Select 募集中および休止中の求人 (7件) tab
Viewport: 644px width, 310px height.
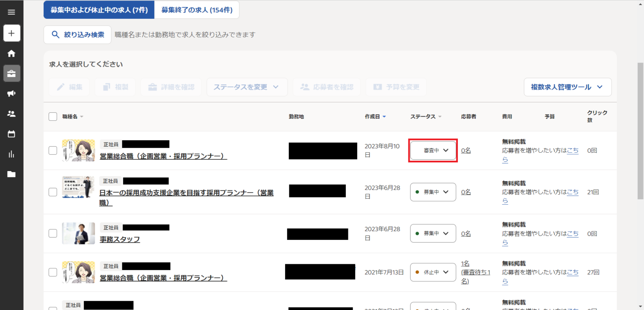click(99, 10)
